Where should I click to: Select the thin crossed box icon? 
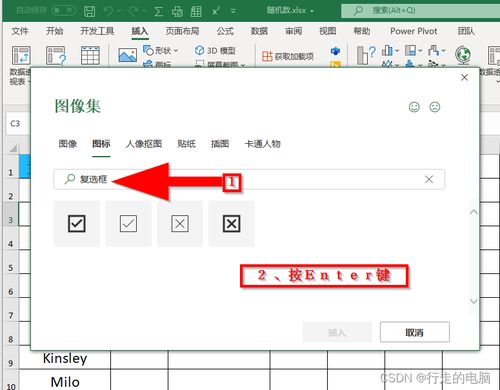coord(180,223)
